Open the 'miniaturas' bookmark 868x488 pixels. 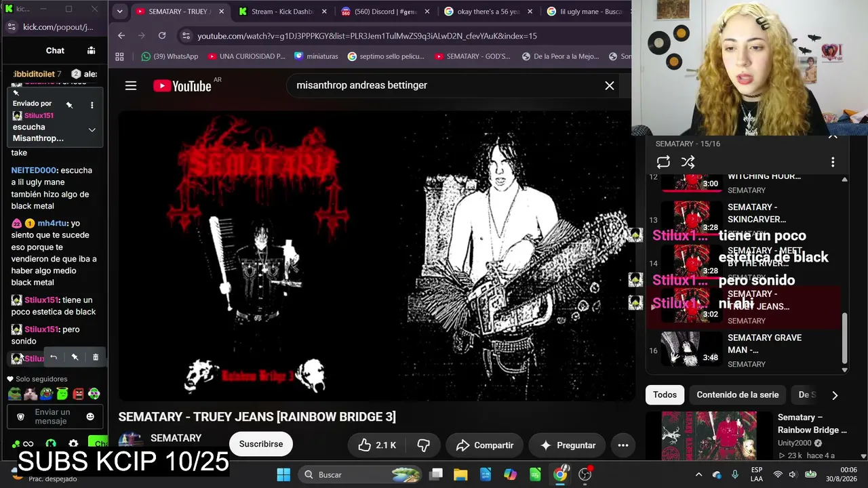point(316,57)
